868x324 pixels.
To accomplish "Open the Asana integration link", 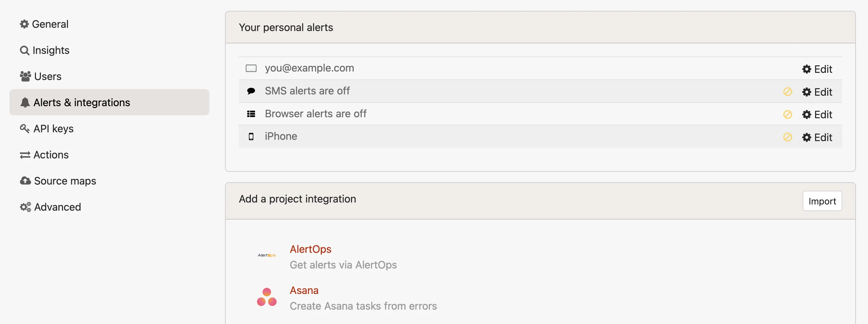I will coord(304,290).
